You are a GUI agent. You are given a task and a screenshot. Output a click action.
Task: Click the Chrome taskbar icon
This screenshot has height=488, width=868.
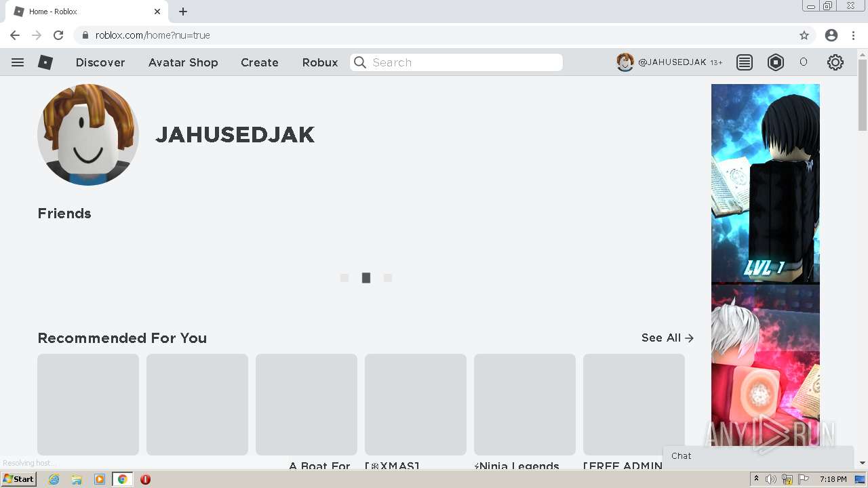coord(123,479)
